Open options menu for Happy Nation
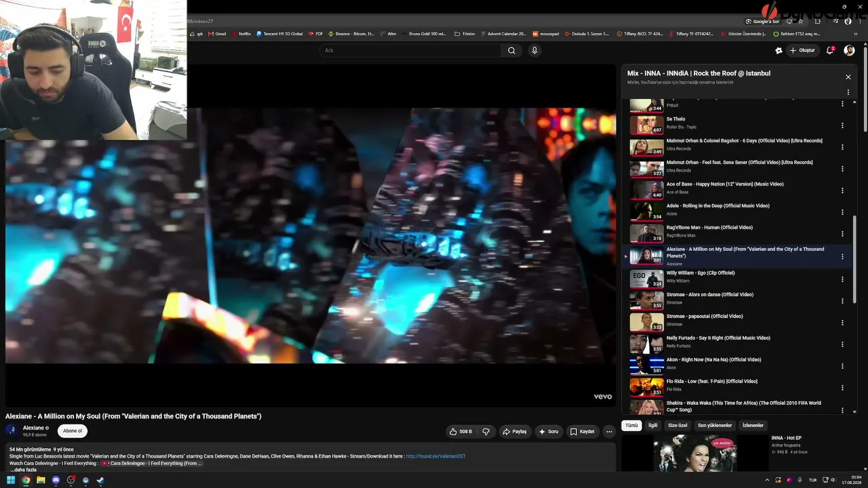 pos(842,190)
